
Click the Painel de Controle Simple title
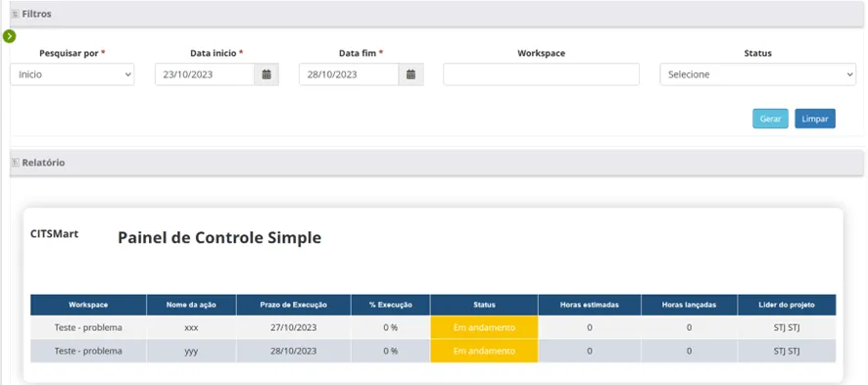[x=219, y=238]
